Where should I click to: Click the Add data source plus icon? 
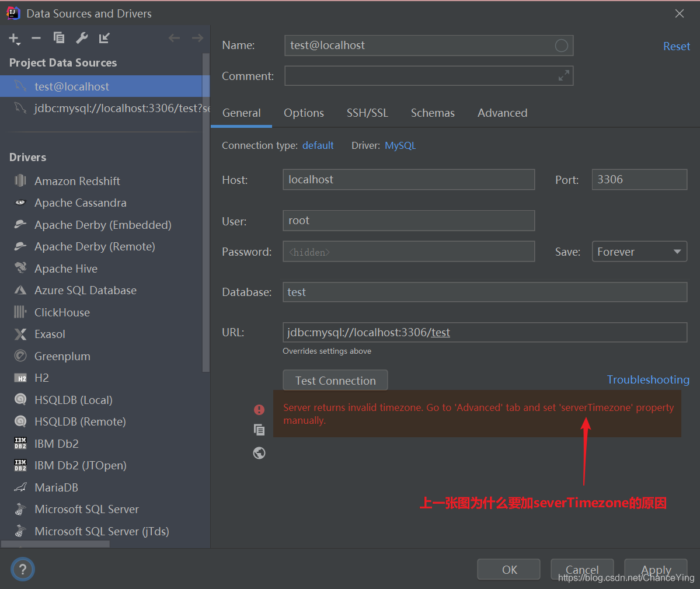click(x=14, y=39)
